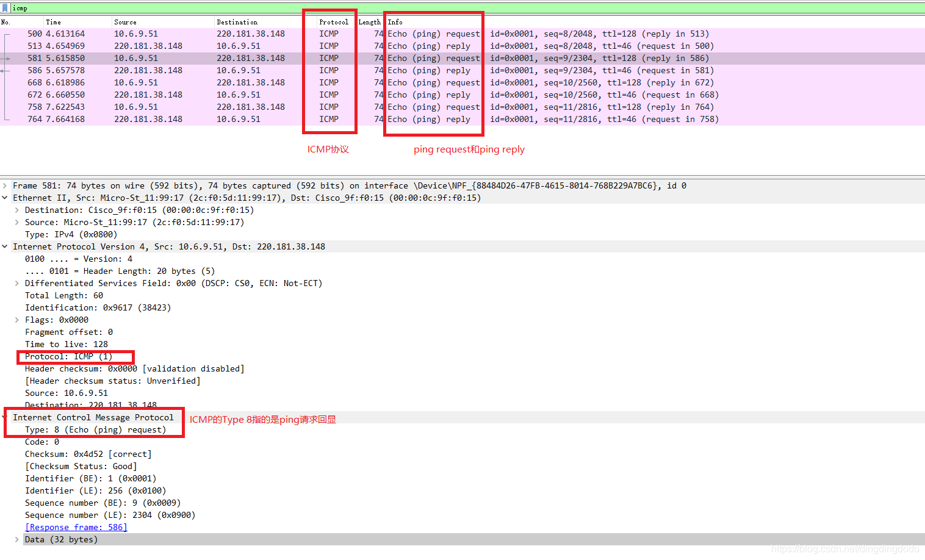Screen dimensions: 925x560
Task: Select packet number 581 row
Action: tap(462, 58)
